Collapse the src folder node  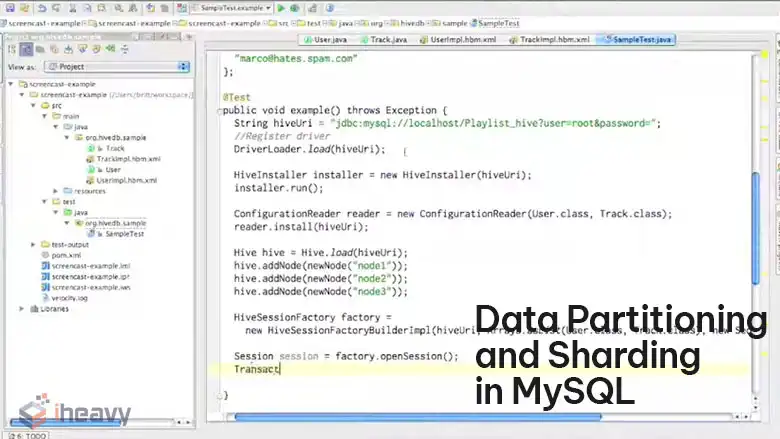tap(33, 105)
